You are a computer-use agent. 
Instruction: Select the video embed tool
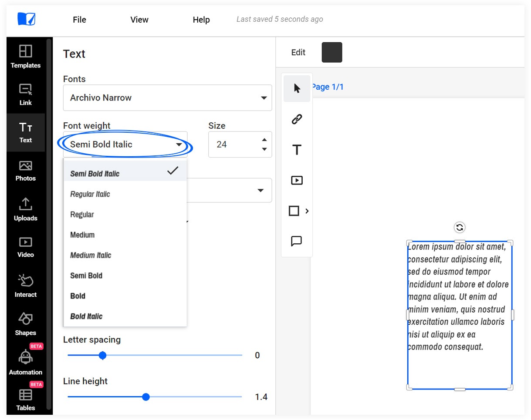click(297, 180)
